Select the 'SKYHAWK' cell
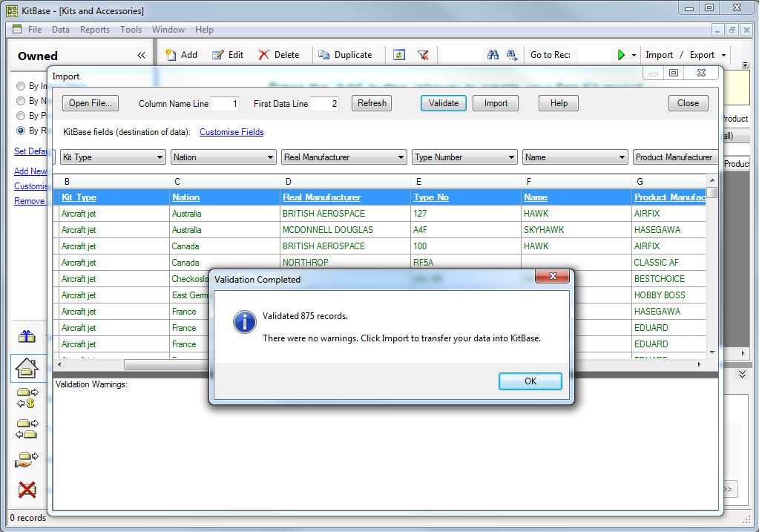 point(576,230)
